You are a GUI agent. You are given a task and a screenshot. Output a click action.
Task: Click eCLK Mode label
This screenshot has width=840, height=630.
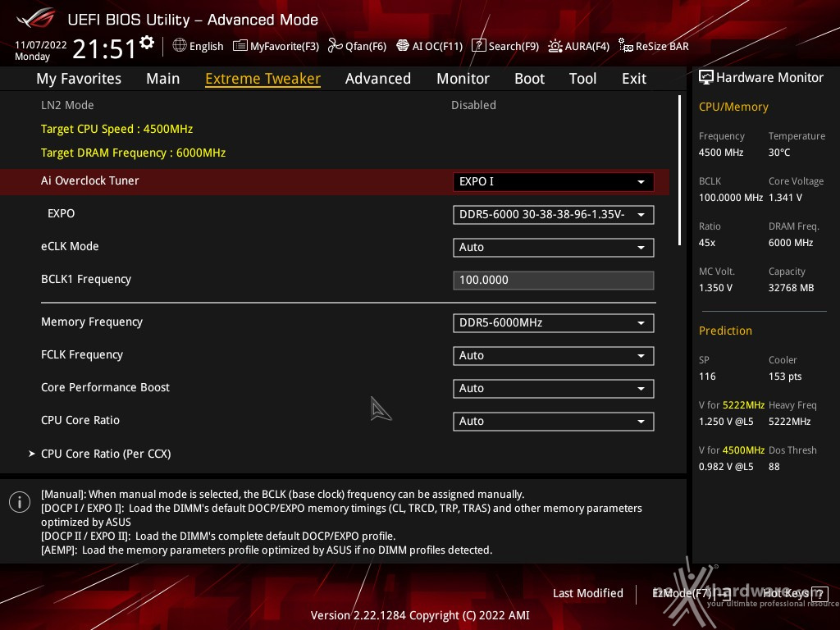(x=70, y=246)
